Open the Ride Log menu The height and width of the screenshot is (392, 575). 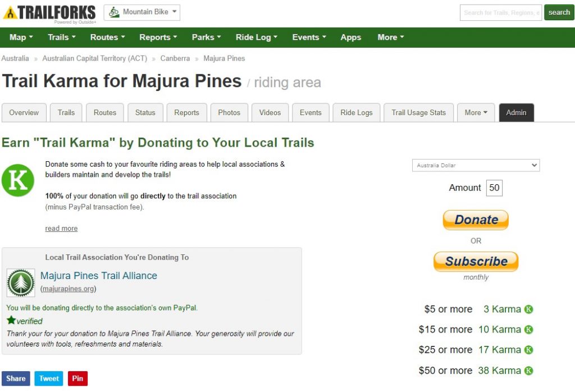click(257, 38)
